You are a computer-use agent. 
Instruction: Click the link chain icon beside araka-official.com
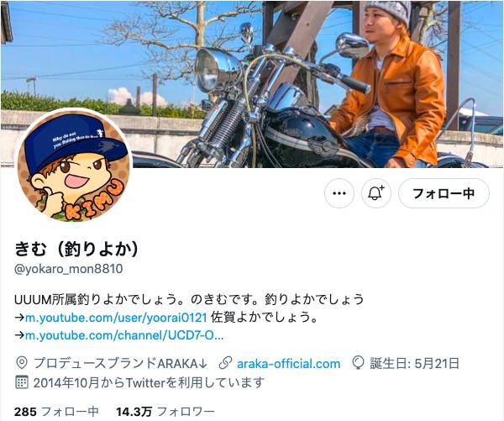(x=225, y=363)
